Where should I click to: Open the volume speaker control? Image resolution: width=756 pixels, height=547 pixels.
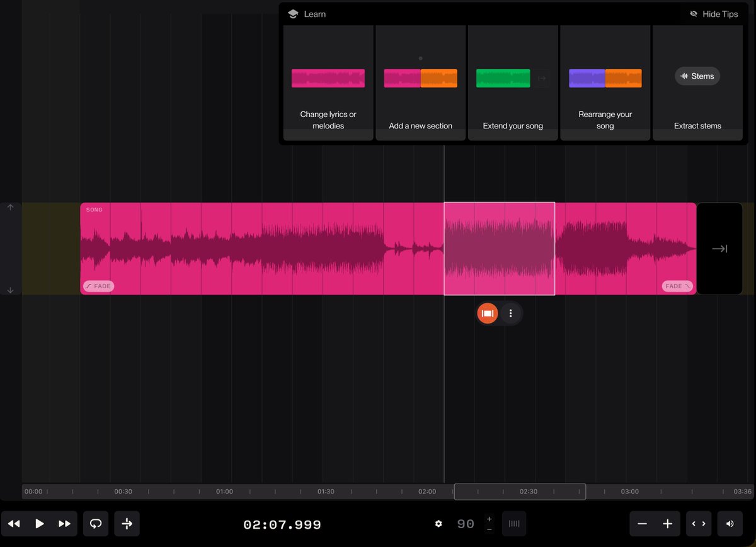730,524
